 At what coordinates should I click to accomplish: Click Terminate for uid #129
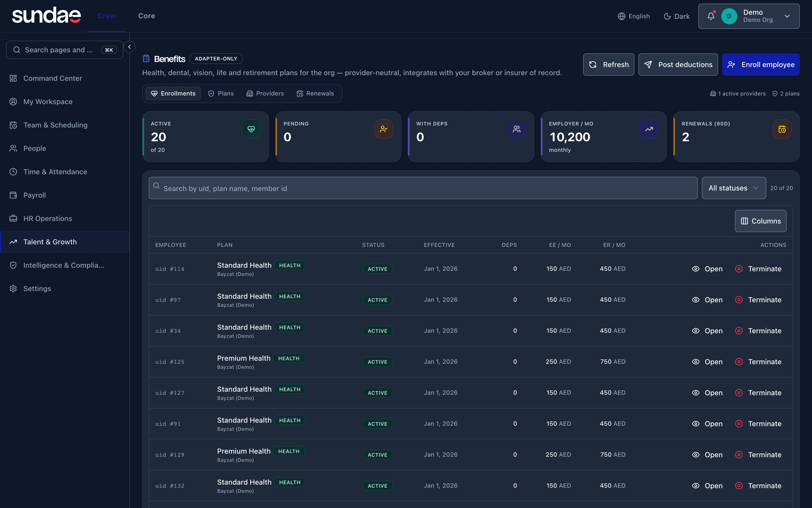coord(758,455)
